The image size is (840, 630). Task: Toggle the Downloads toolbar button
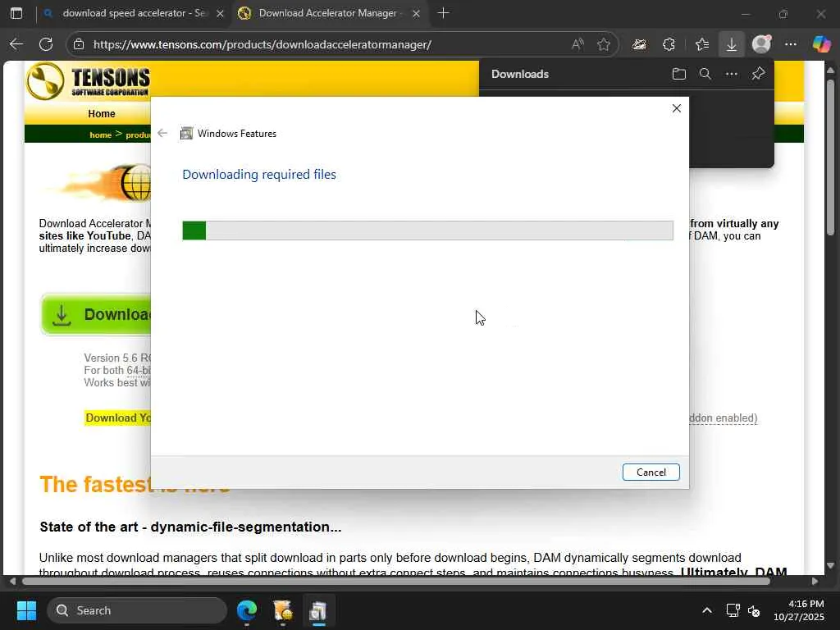pos(731,44)
